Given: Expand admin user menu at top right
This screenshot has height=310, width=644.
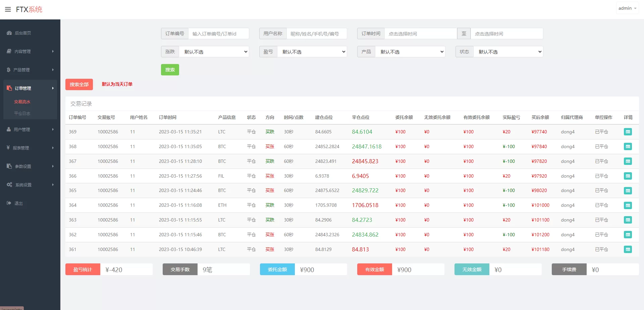Looking at the screenshot, I should [627, 8].
